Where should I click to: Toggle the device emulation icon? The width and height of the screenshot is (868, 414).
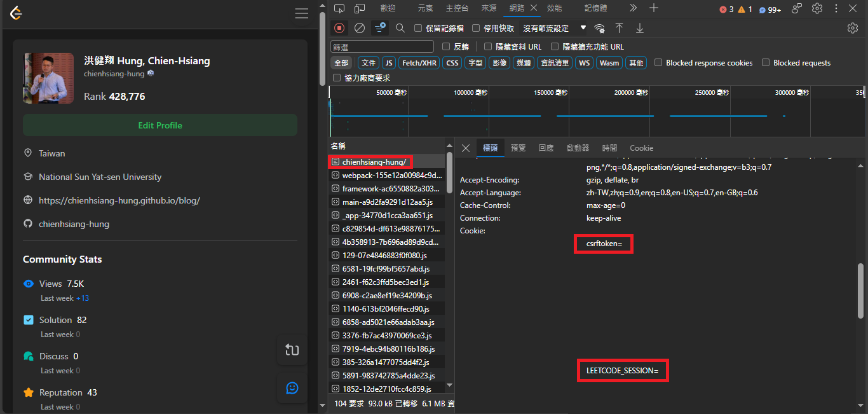tap(360, 8)
